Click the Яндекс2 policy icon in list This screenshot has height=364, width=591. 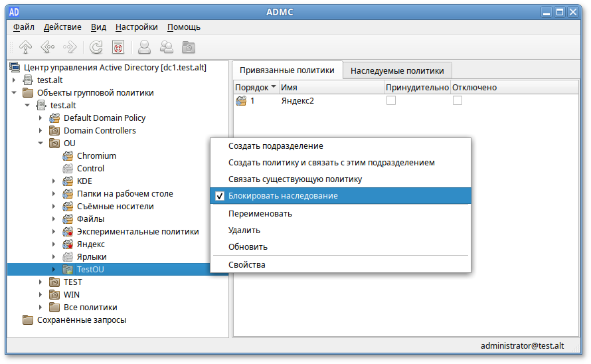tap(242, 100)
